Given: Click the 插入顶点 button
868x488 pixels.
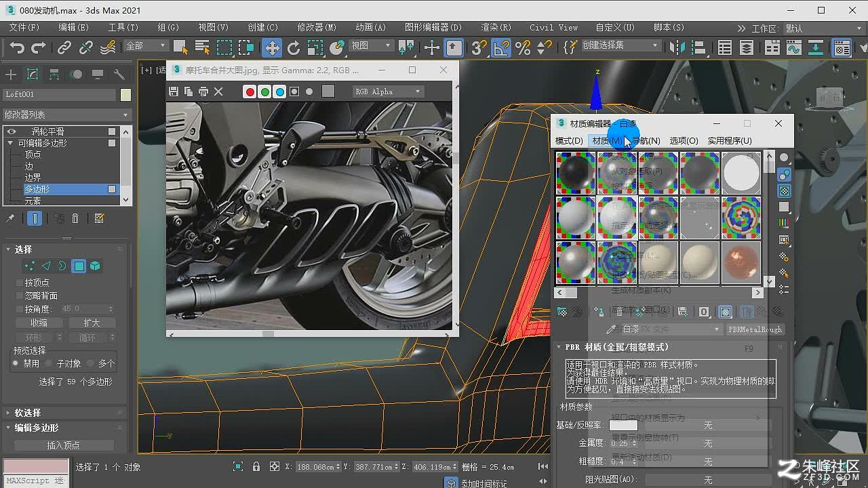Looking at the screenshot, I should point(64,445).
